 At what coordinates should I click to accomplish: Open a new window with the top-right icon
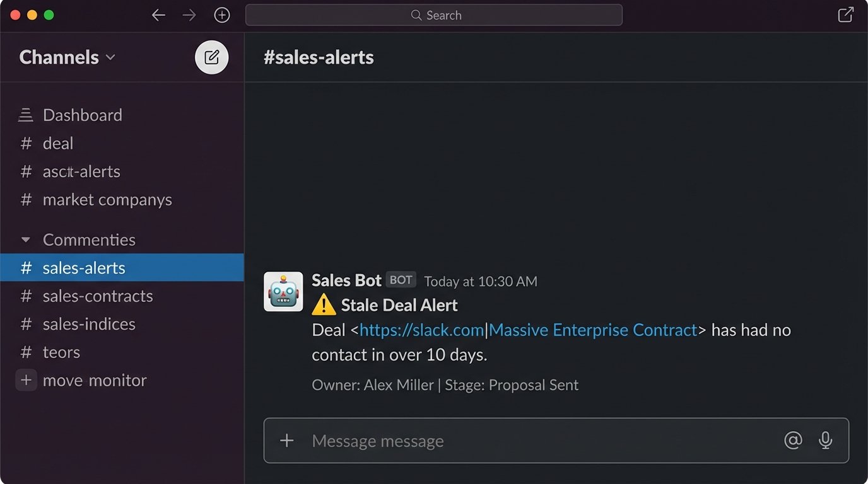845,14
